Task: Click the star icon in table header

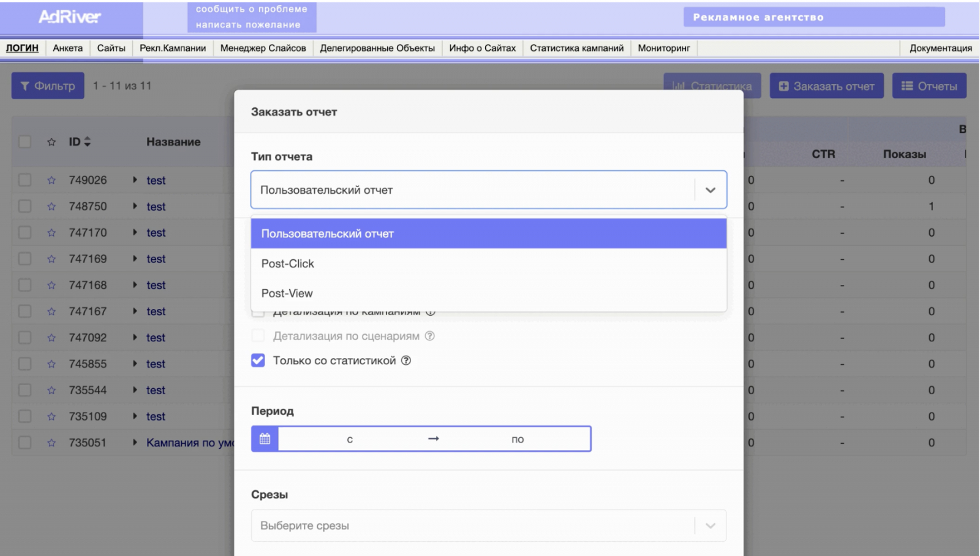Action: point(51,142)
